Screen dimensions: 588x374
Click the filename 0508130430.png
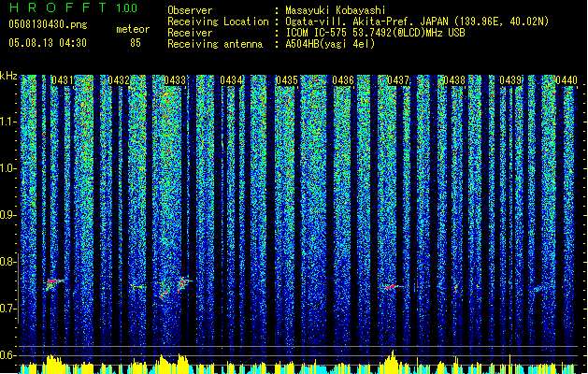point(48,24)
